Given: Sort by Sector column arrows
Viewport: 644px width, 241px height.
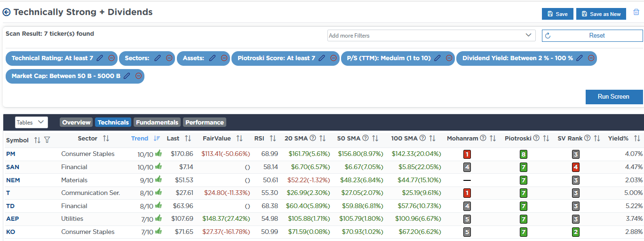Looking at the screenshot, I should pos(106,138).
